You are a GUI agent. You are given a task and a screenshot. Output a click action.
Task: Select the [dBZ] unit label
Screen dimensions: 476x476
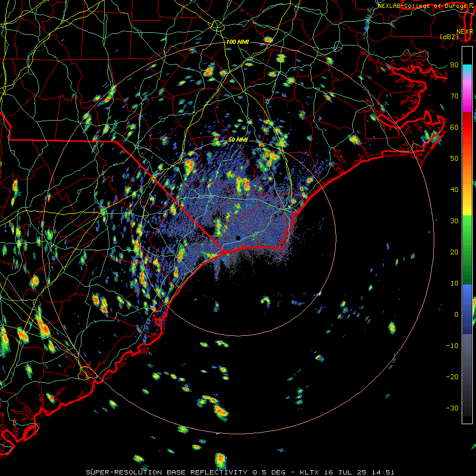449,36
